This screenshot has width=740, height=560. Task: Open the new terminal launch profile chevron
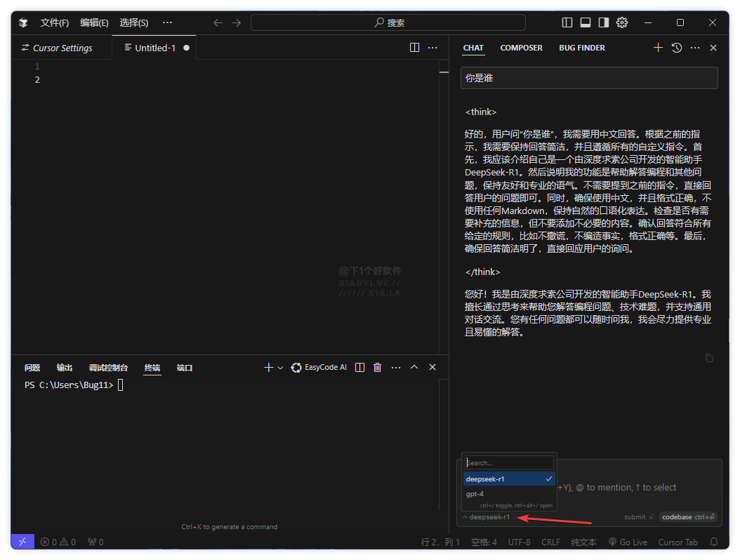280,368
